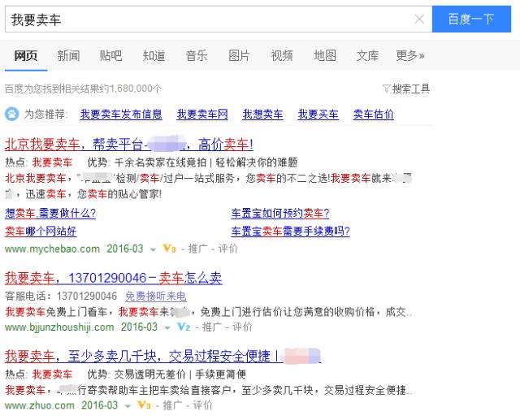Viewport: 520px width, 420px height.
Task: Expand the dropdown arrow after zhuo.com date
Action: tap(128, 405)
